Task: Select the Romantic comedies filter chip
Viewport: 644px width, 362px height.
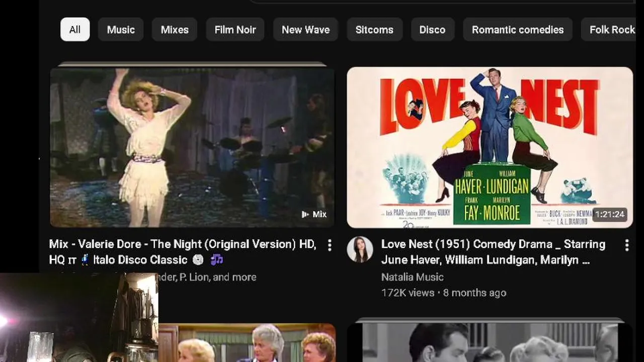Action: (518, 30)
